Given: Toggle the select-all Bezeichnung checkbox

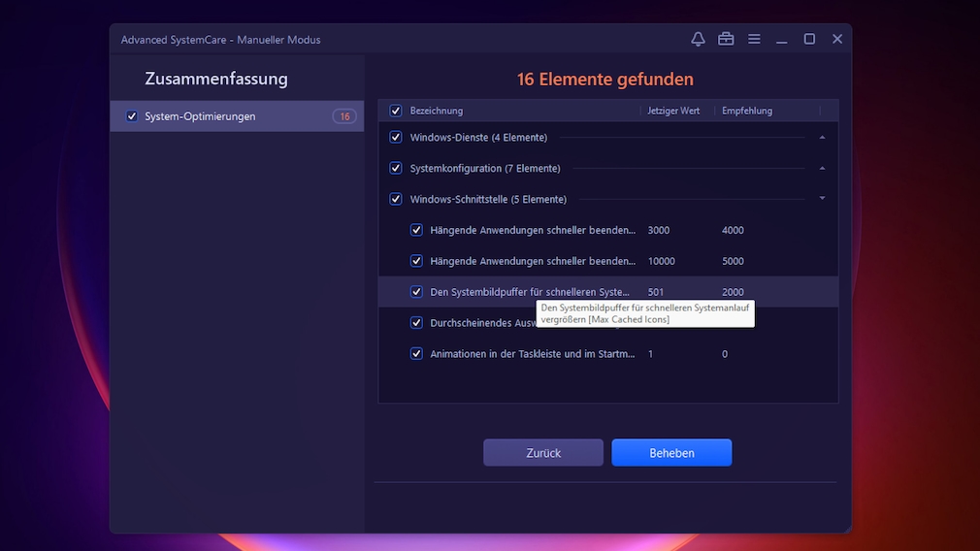Looking at the screenshot, I should (x=396, y=111).
